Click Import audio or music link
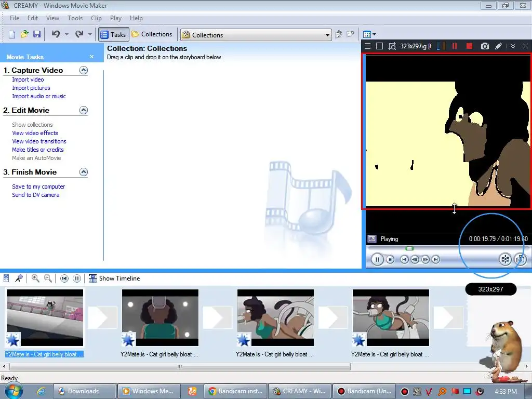The image size is (532, 399). [x=39, y=96]
